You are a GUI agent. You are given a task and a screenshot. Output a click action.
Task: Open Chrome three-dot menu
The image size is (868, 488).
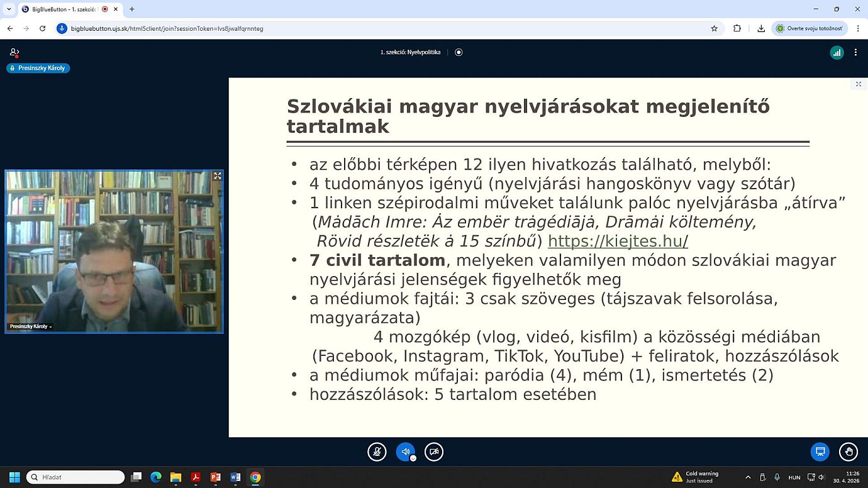pos(858,28)
